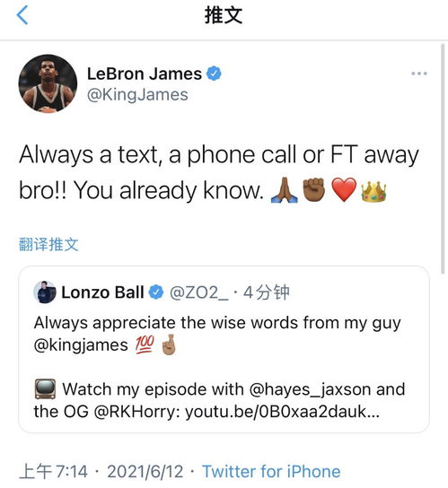Viewport: 448px width, 488px height.
Task: Tap the red heart emoji
Action: [344, 190]
